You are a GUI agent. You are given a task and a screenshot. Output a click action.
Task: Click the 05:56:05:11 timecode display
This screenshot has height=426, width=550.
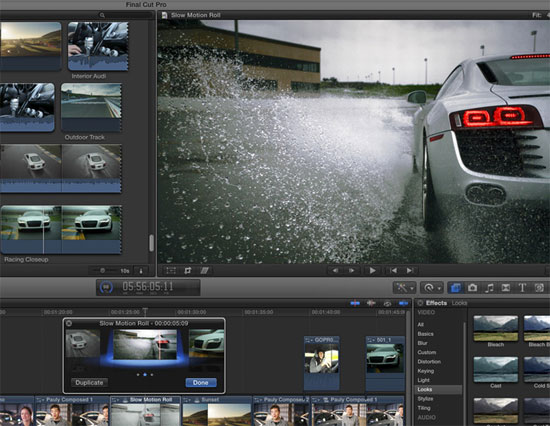148,287
